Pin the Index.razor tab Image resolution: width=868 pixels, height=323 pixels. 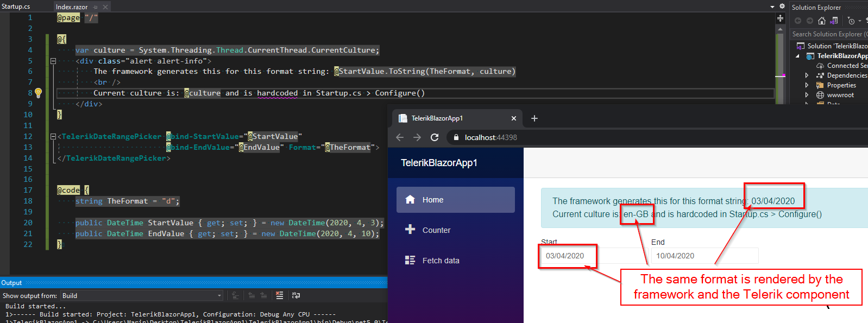pyautogui.click(x=96, y=7)
